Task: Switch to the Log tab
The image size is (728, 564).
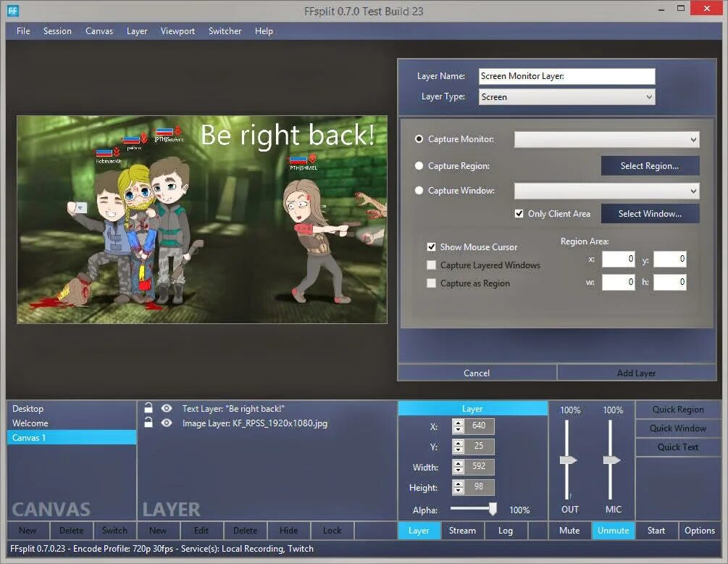Action: (x=505, y=530)
